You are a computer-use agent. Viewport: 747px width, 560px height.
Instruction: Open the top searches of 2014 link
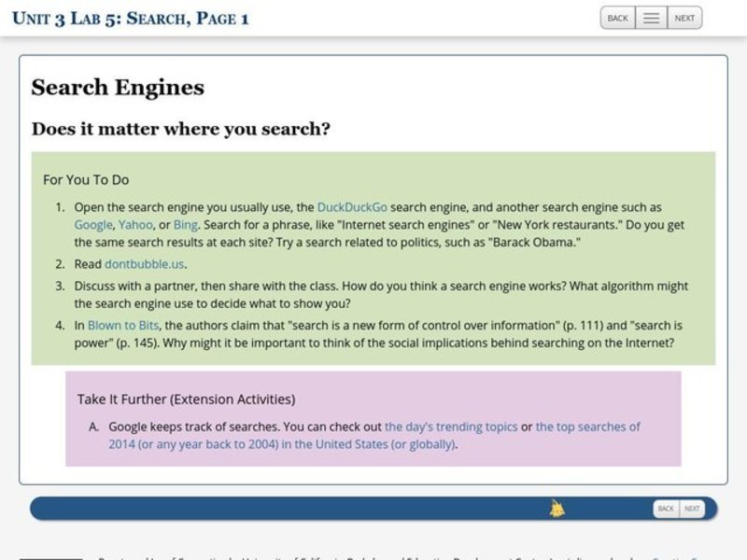[x=587, y=427]
